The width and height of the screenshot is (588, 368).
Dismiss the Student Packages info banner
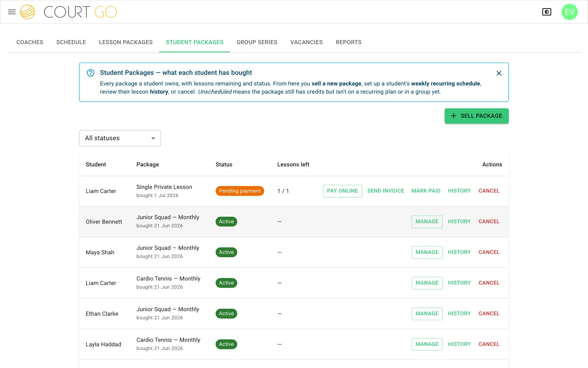click(499, 73)
